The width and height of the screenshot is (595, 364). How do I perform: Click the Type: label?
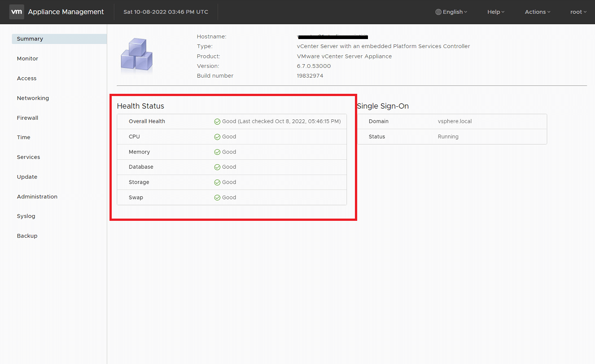coord(205,46)
